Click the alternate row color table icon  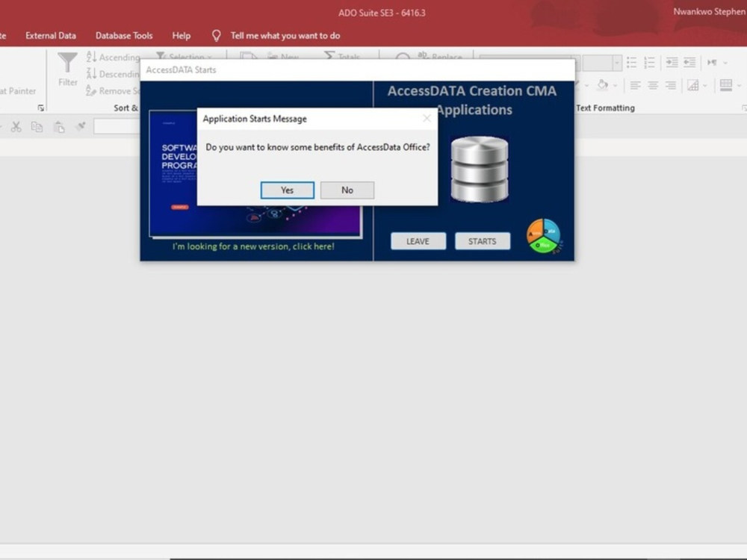(726, 85)
